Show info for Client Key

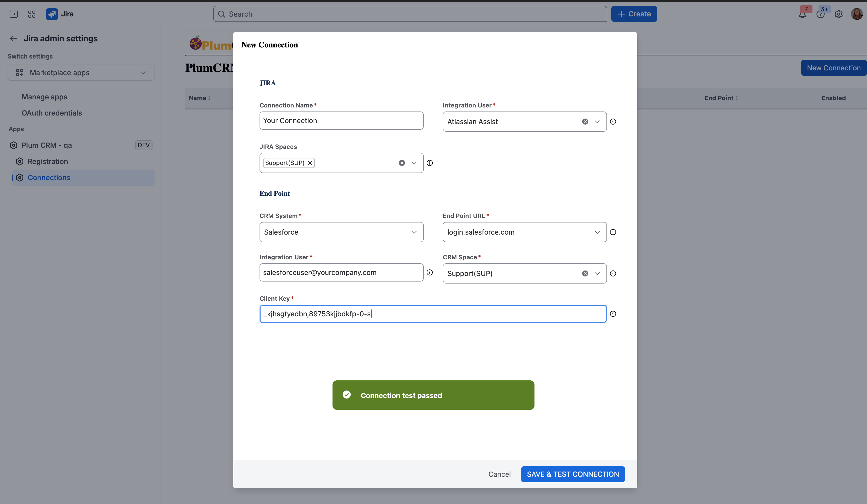[613, 314]
